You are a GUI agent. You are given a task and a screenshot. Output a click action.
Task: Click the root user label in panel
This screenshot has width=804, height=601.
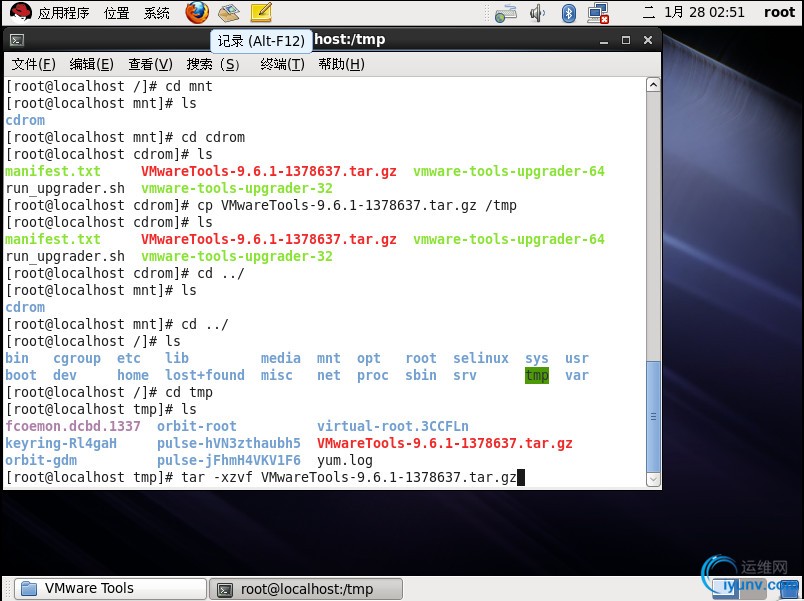click(x=779, y=12)
